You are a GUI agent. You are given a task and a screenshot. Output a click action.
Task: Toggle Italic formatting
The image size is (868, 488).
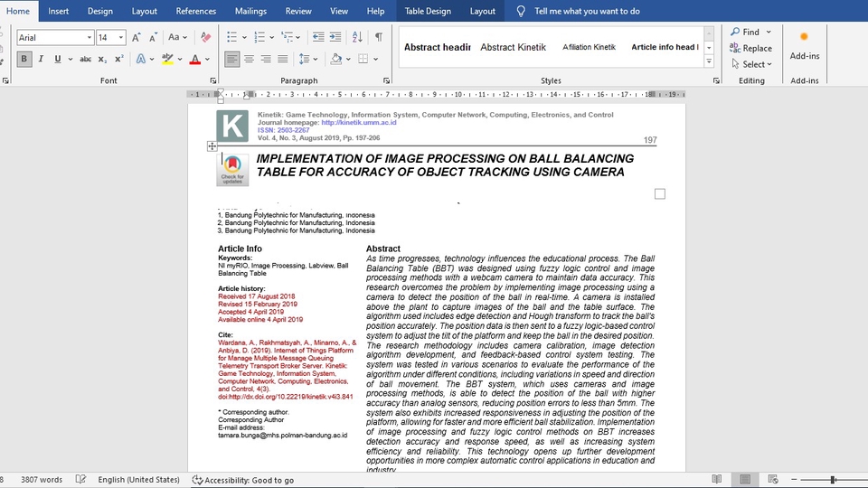pyautogui.click(x=41, y=59)
